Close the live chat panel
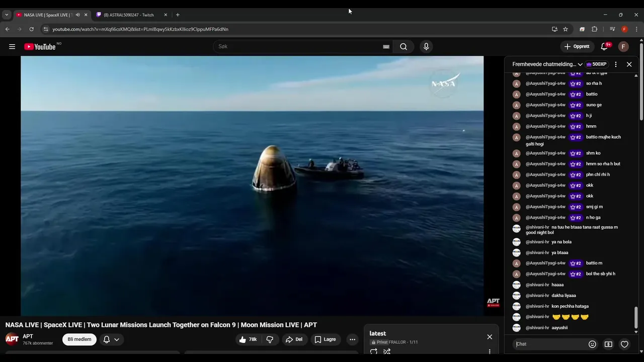 pyautogui.click(x=629, y=64)
